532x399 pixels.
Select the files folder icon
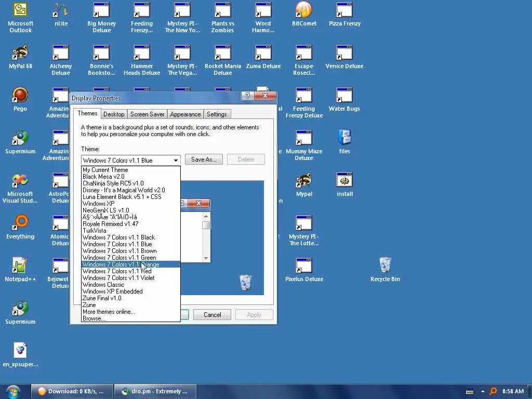pyautogui.click(x=344, y=142)
